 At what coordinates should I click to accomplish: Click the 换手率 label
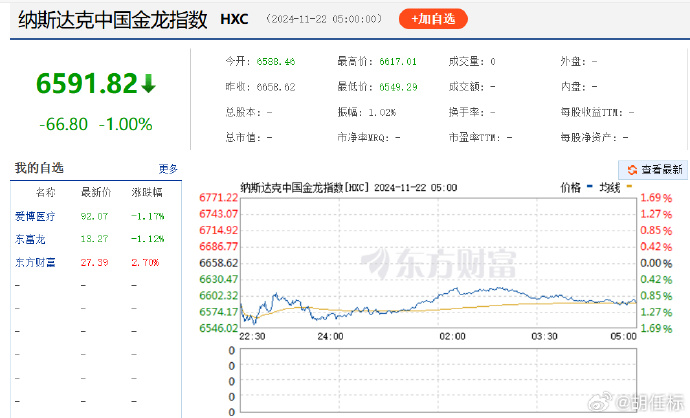[466, 113]
